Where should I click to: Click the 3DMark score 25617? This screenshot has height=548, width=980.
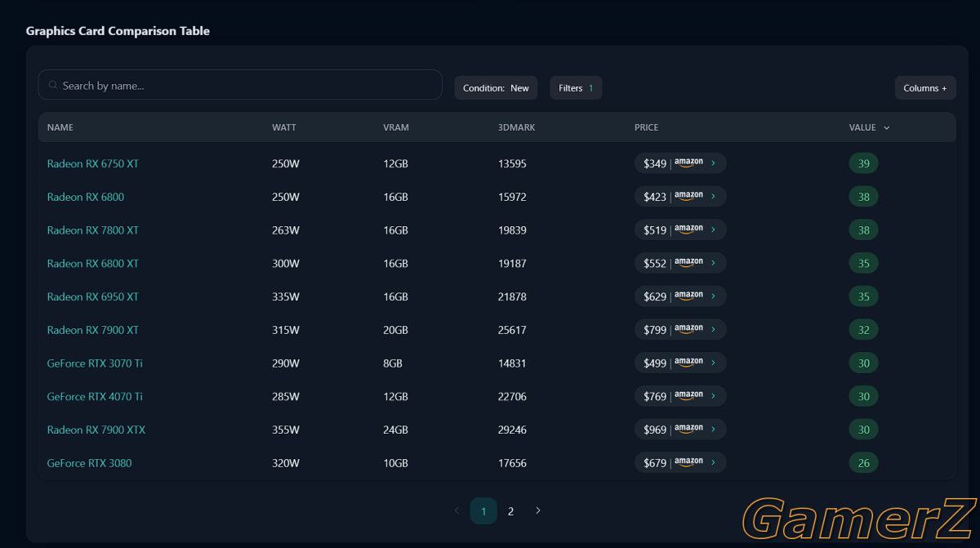coord(512,330)
